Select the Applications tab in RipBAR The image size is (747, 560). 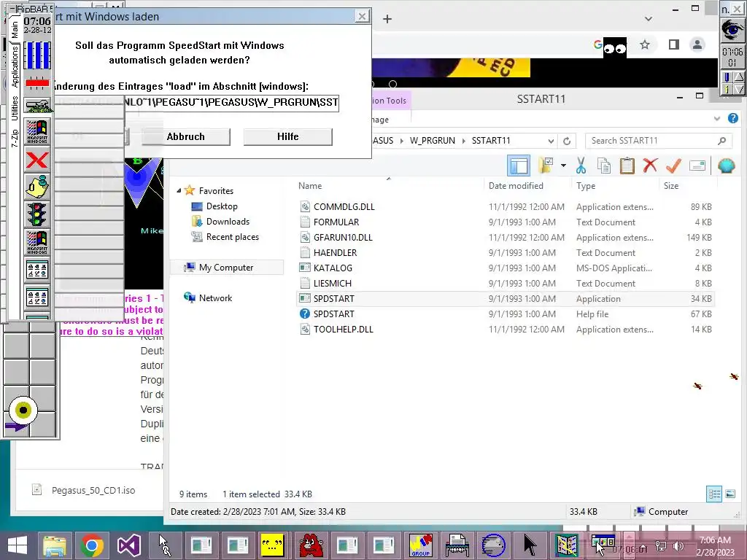click(x=15, y=67)
